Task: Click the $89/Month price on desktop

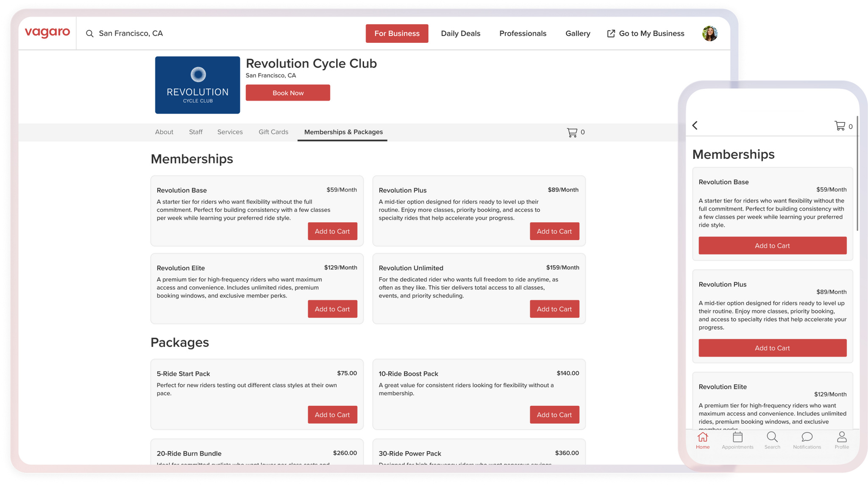Action: point(563,190)
